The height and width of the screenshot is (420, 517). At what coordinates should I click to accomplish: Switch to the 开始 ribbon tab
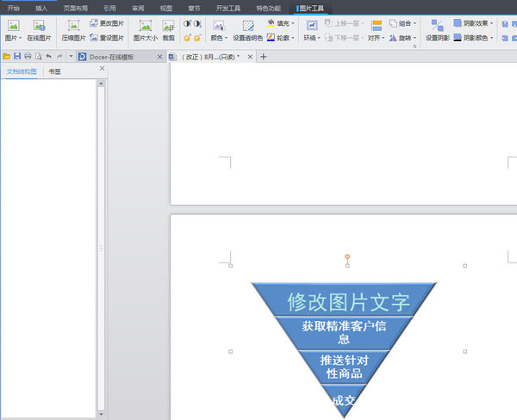tap(14, 9)
